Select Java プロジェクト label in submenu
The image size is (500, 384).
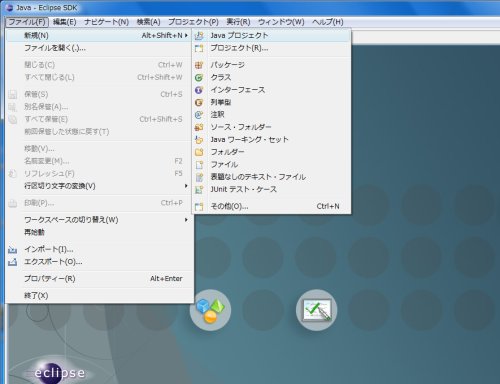pos(239,35)
